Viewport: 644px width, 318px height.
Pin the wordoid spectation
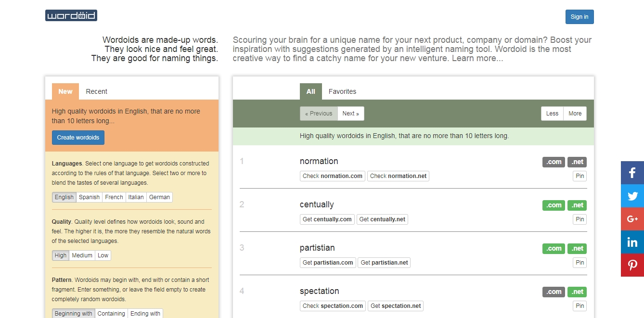point(580,306)
